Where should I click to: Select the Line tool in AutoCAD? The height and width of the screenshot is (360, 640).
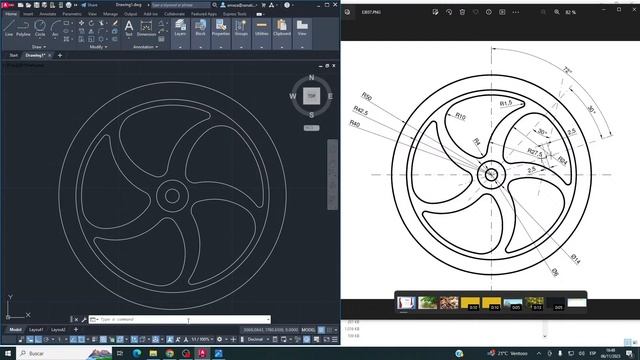pos(9,28)
